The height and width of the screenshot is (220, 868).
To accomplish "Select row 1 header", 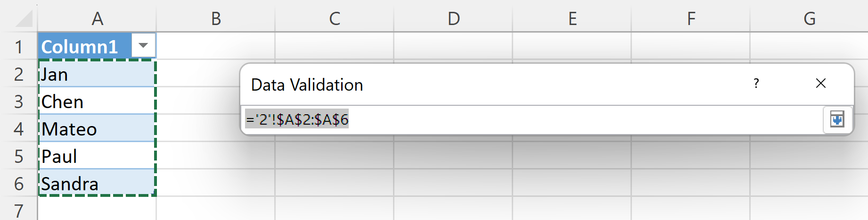I will 19,46.
